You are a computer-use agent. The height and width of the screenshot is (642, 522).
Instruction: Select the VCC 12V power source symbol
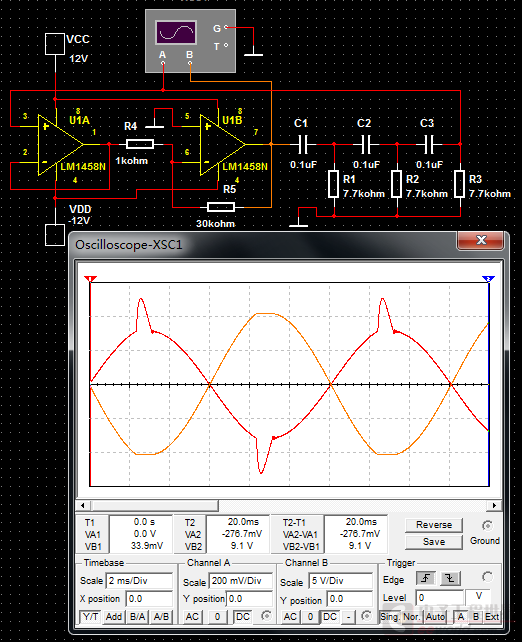point(55,44)
